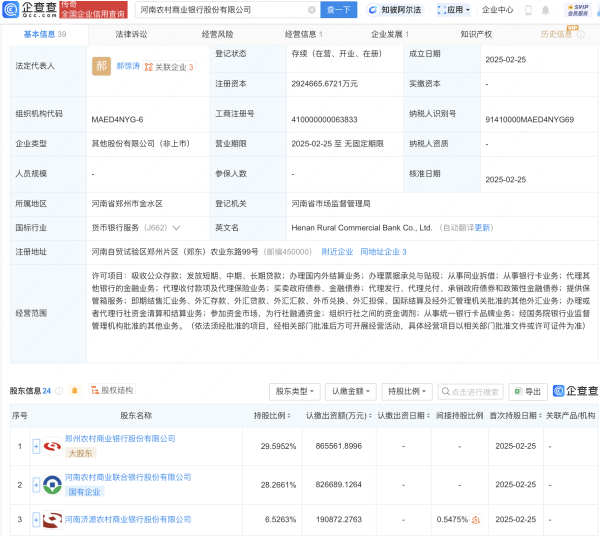Click registration number 410000000063833
600x536 pixels.
pyautogui.click(x=324, y=120)
